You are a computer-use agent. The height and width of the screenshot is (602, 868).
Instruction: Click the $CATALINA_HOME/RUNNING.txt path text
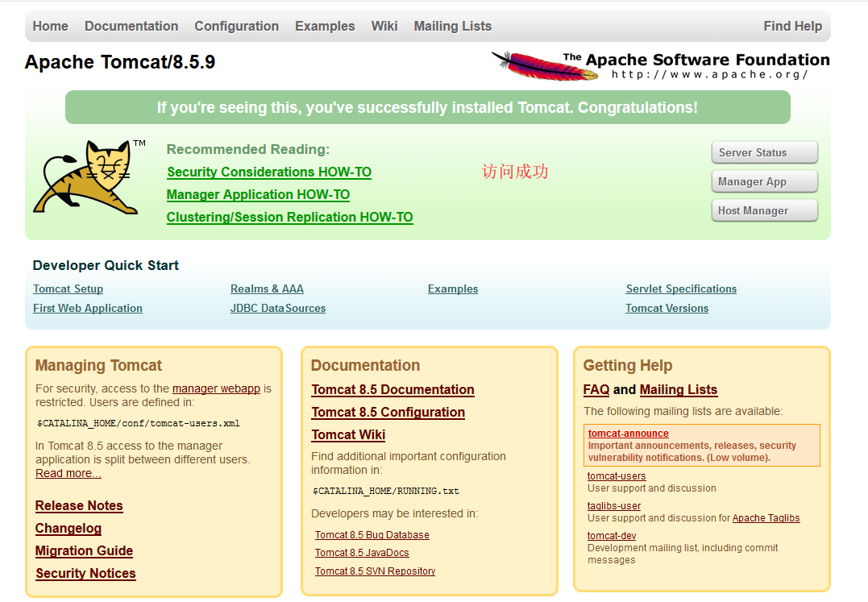(x=386, y=491)
